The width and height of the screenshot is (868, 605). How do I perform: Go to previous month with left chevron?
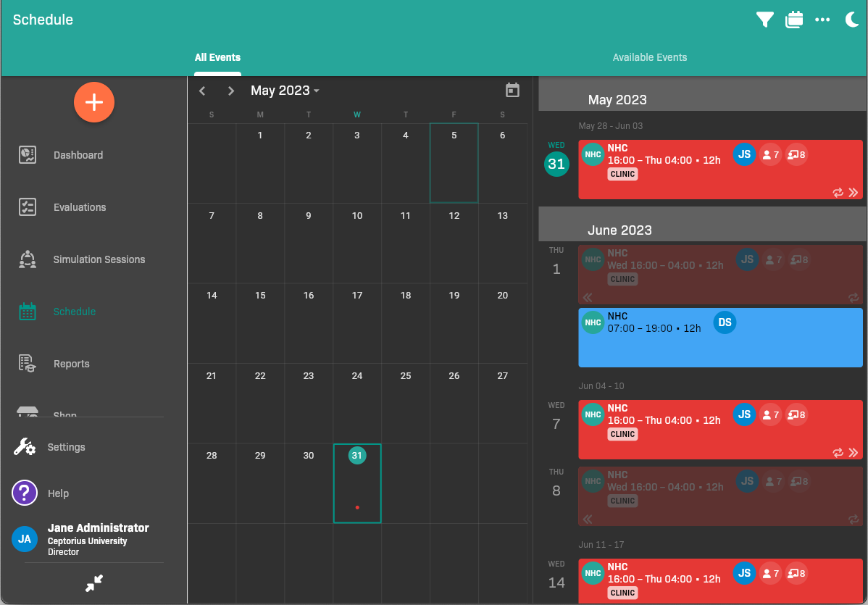click(x=202, y=91)
